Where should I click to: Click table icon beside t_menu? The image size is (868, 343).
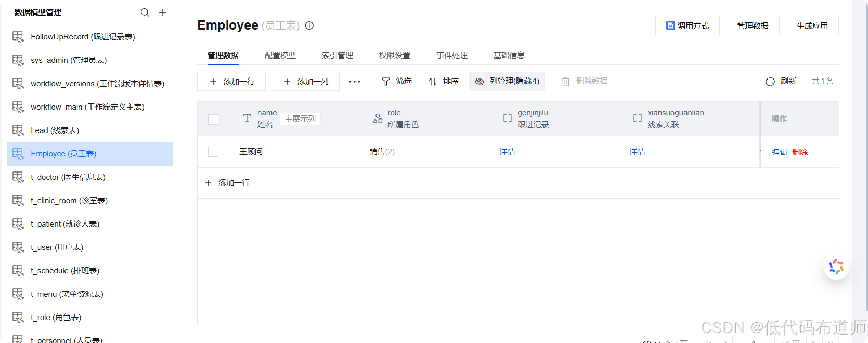click(x=18, y=294)
